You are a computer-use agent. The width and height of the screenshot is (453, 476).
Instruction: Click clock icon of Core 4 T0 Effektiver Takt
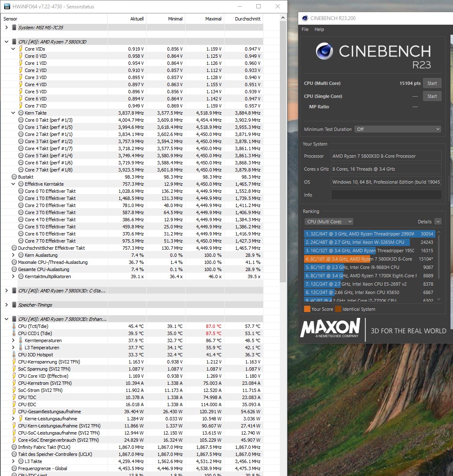click(x=21, y=220)
